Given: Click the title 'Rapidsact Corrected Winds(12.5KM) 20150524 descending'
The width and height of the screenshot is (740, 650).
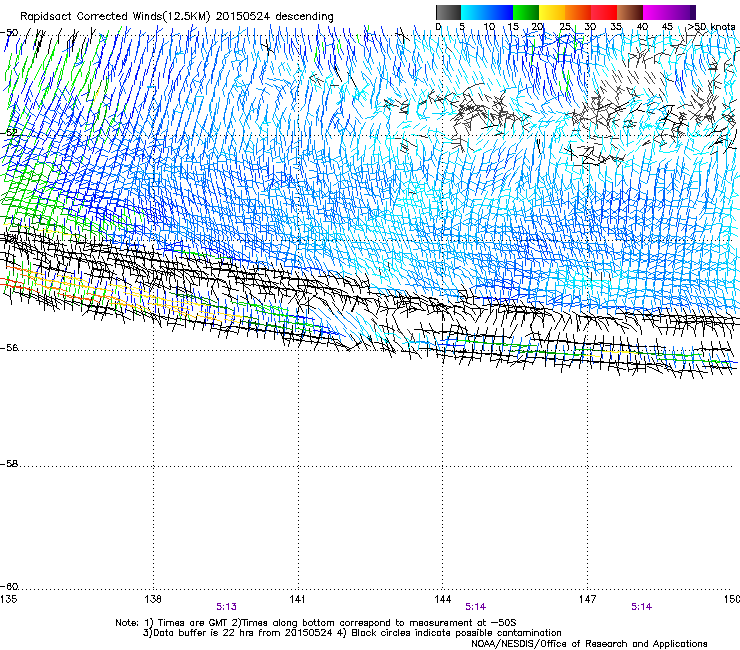Looking at the screenshot, I should tap(177, 17).
